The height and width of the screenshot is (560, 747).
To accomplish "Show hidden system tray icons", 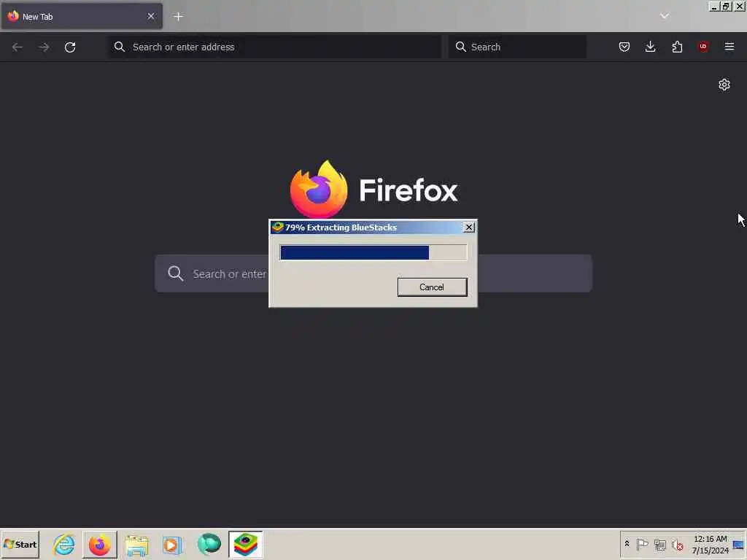I will 627,544.
